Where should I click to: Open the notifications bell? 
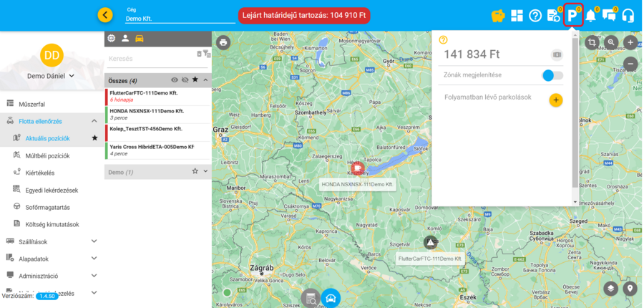coord(591,15)
